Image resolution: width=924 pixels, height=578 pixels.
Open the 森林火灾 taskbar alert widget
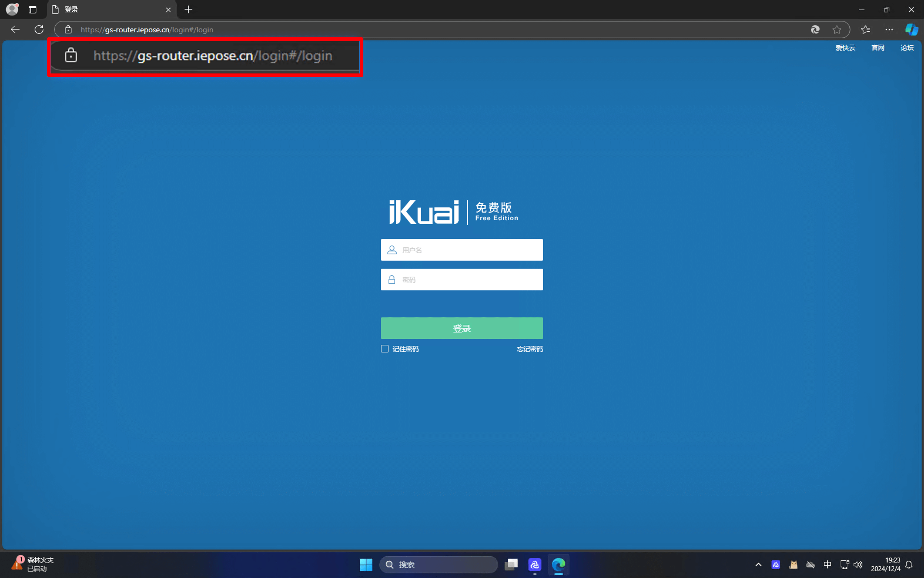(x=33, y=564)
